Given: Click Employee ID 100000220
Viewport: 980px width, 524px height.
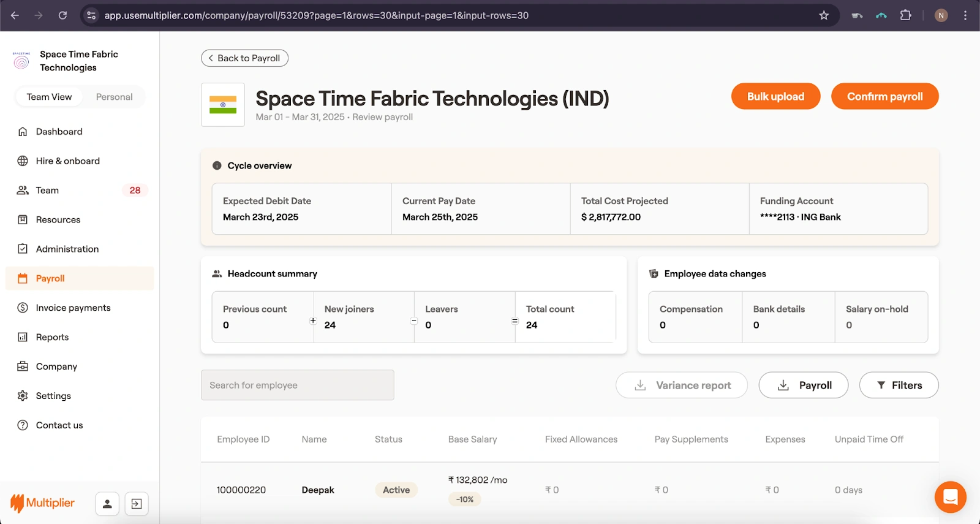Looking at the screenshot, I should coord(241,490).
